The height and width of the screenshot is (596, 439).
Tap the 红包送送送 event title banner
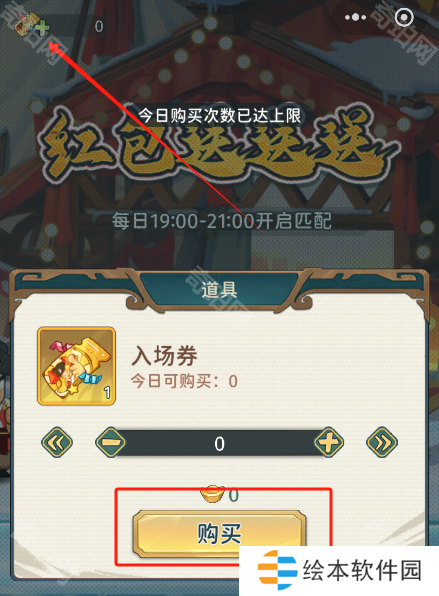pos(218,146)
